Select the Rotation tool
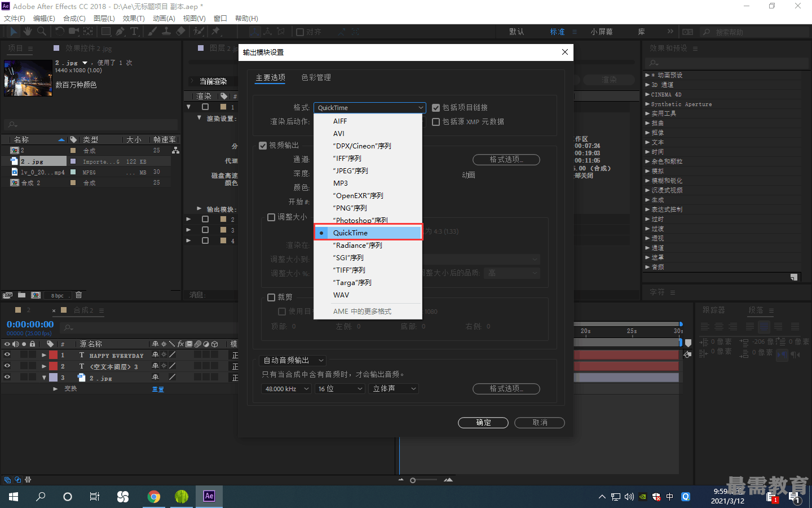812x508 pixels. [x=59, y=32]
